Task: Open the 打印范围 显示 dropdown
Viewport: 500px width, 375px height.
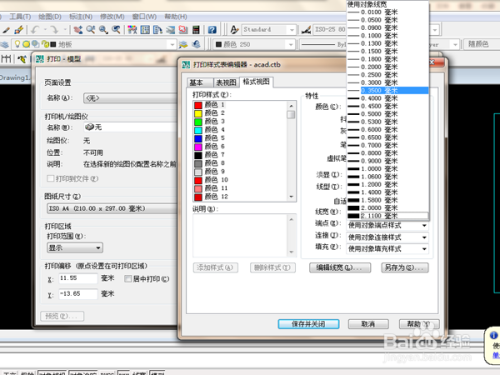Action: pos(75,248)
